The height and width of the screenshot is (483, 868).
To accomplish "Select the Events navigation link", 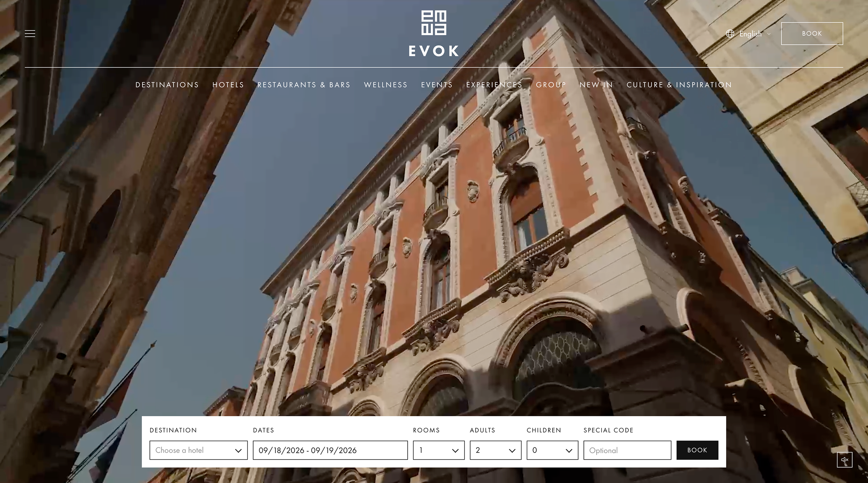I will [437, 85].
